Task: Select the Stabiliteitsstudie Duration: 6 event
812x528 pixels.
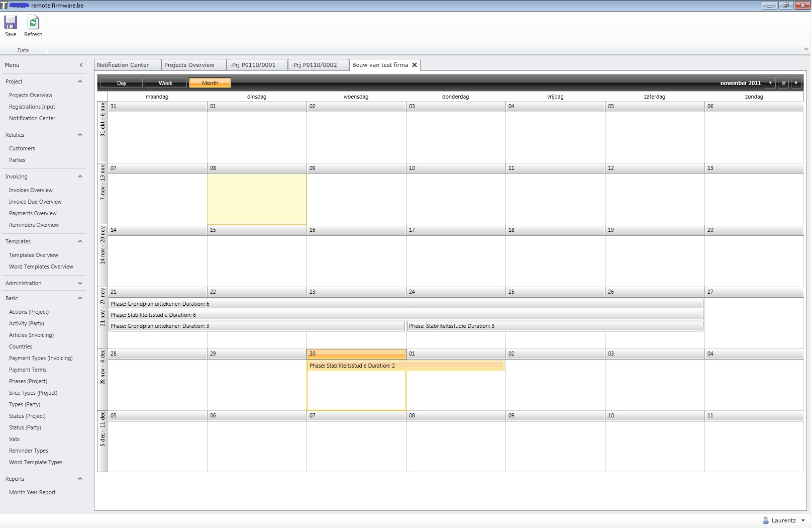Action: [406, 315]
